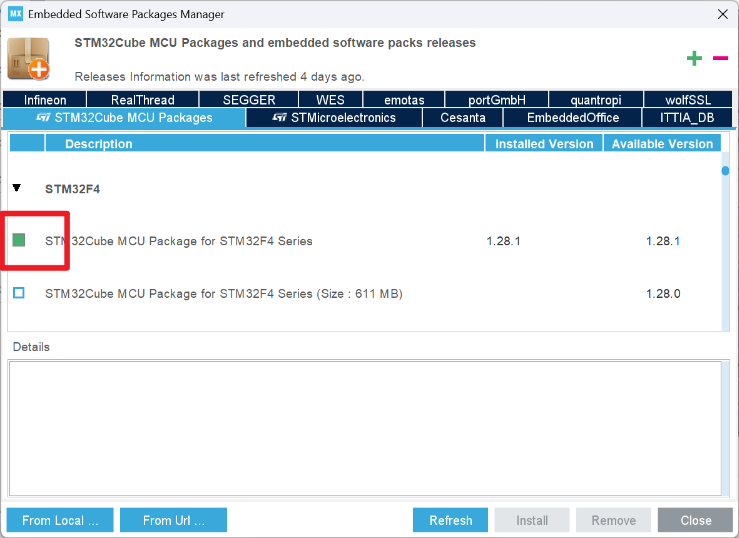Select the wolfSSL tab
Image resolution: width=739 pixels, height=538 pixels.
(688, 100)
